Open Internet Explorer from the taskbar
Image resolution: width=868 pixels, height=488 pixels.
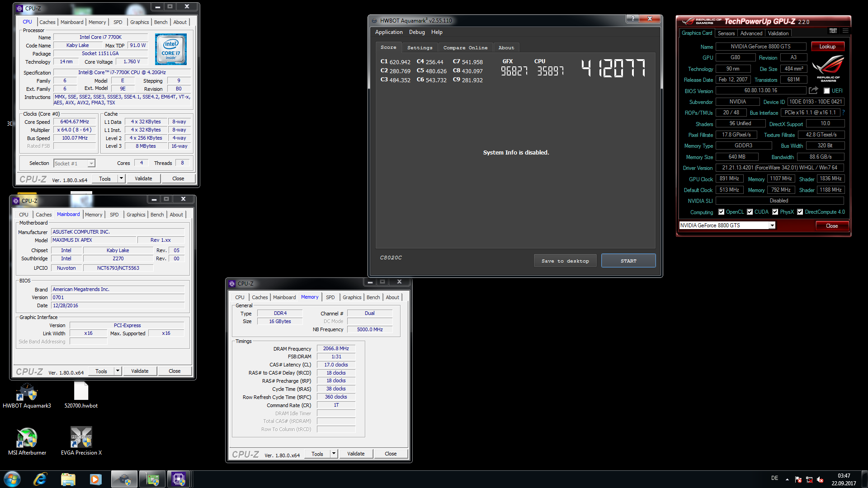coord(40,479)
